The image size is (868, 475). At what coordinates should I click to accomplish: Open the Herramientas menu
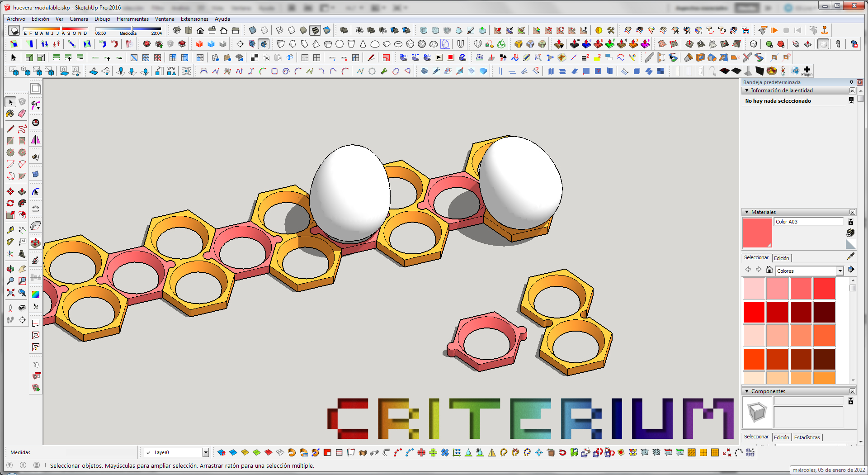(132, 19)
